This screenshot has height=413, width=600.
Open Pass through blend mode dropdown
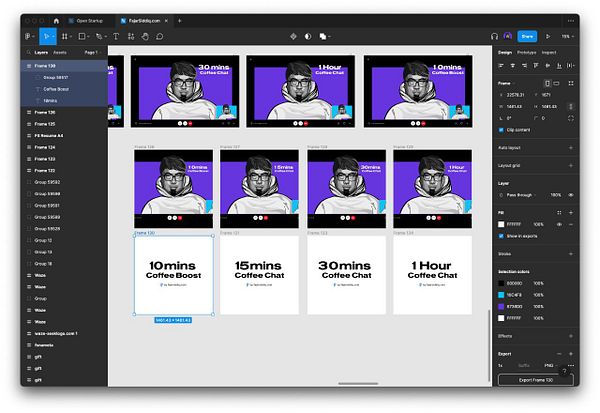pyautogui.click(x=521, y=195)
